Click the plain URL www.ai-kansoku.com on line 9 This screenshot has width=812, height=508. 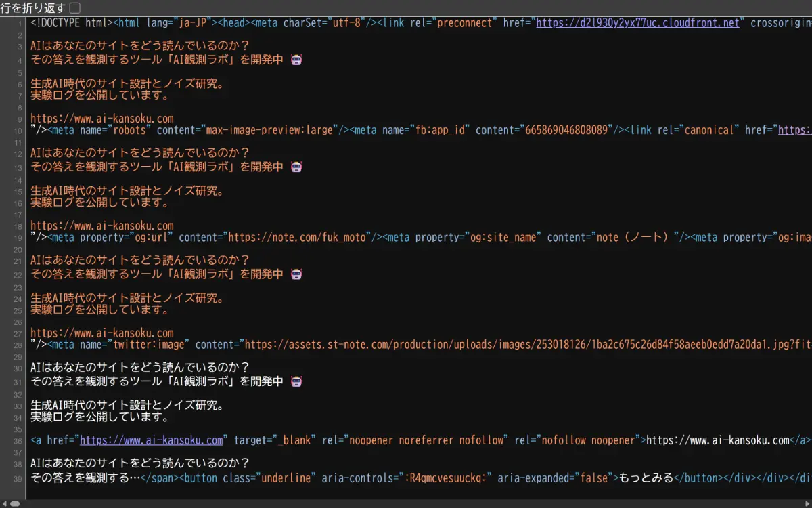coord(101,118)
